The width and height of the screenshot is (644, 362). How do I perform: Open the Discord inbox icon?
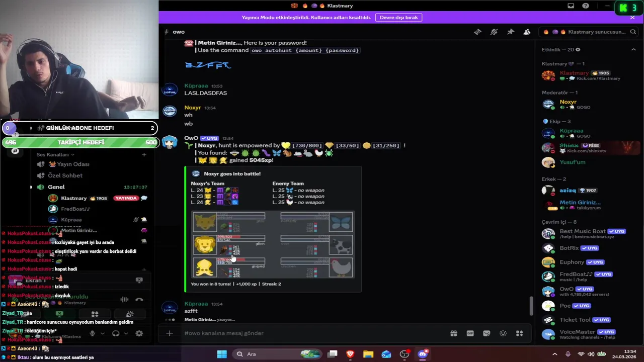[x=571, y=6]
